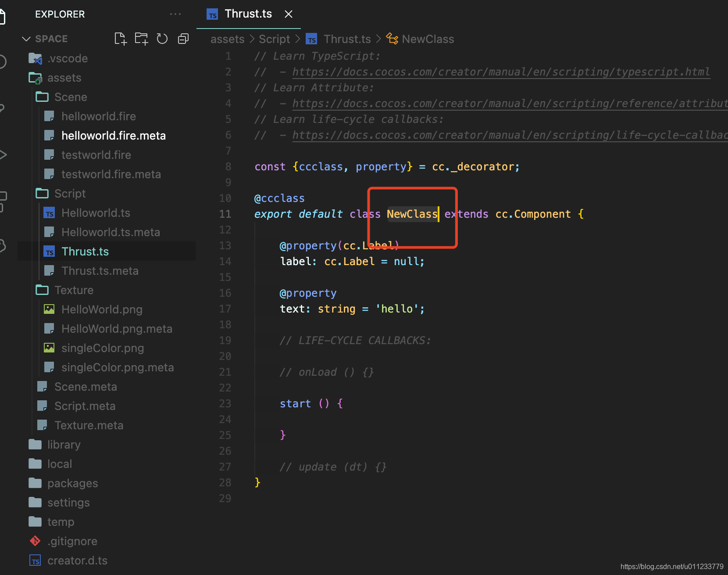Click the EXPLORER panel title
This screenshot has height=575, width=728.
point(60,14)
